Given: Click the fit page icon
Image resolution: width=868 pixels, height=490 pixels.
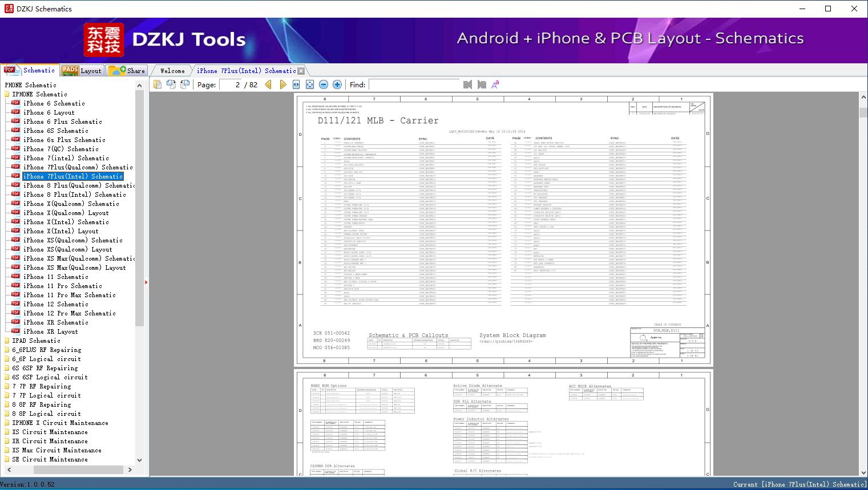Looking at the screenshot, I should [310, 84].
